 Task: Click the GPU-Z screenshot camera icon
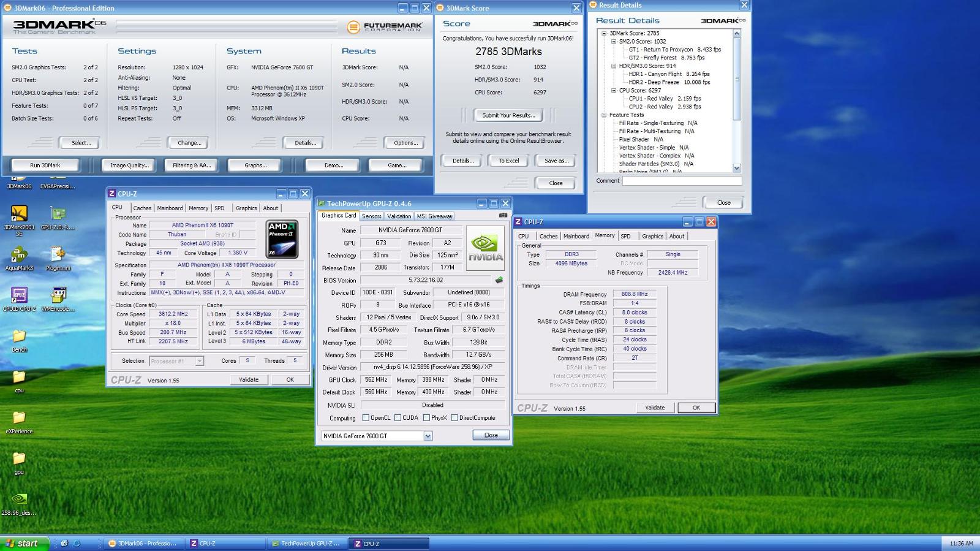tap(503, 215)
